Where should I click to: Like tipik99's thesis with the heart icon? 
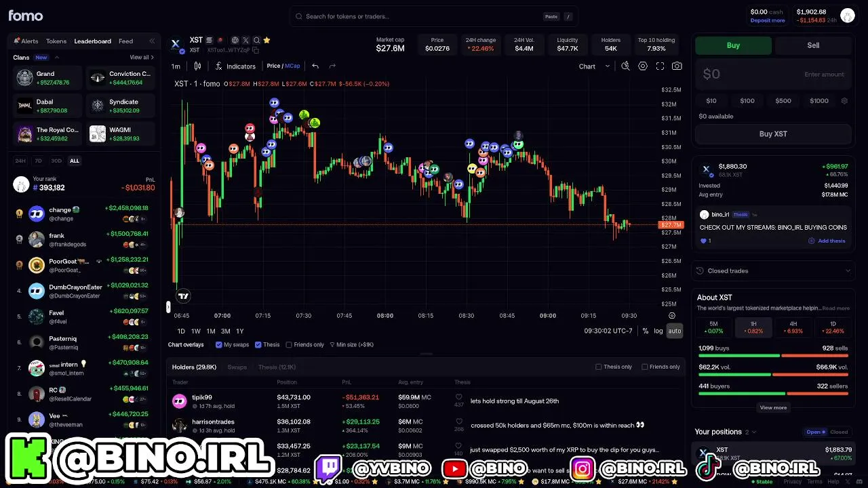click(x=458, y=397)
